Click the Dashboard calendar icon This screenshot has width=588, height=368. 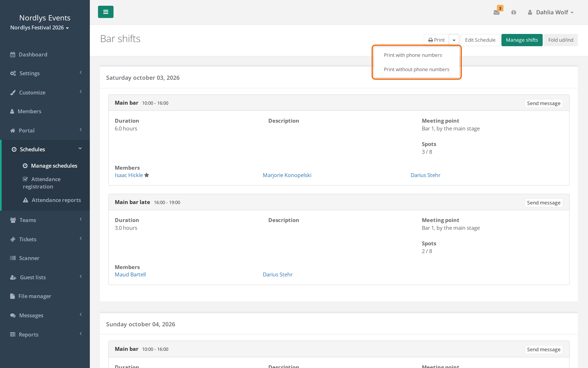coord(13,55)
